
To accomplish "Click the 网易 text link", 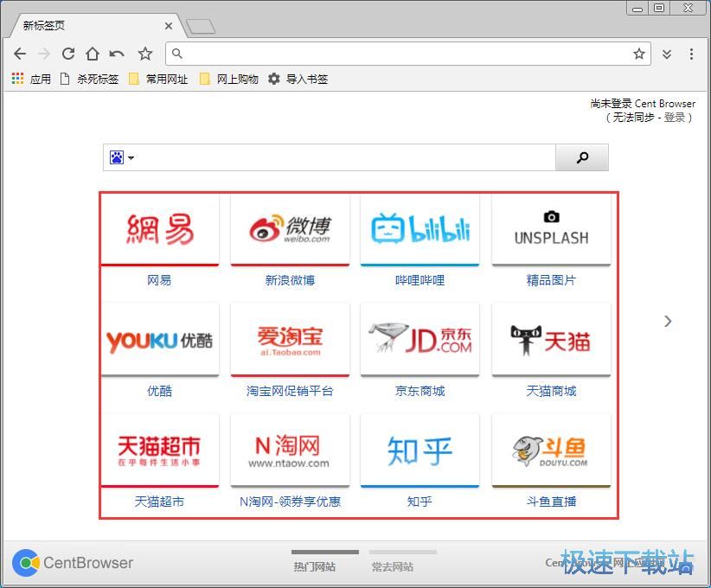I will pos(159,280).
